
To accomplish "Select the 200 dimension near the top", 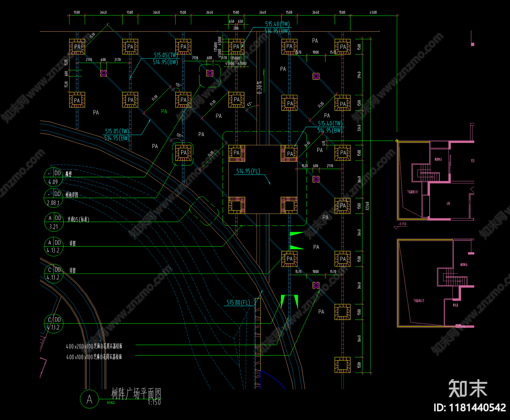I will (236, 28).
